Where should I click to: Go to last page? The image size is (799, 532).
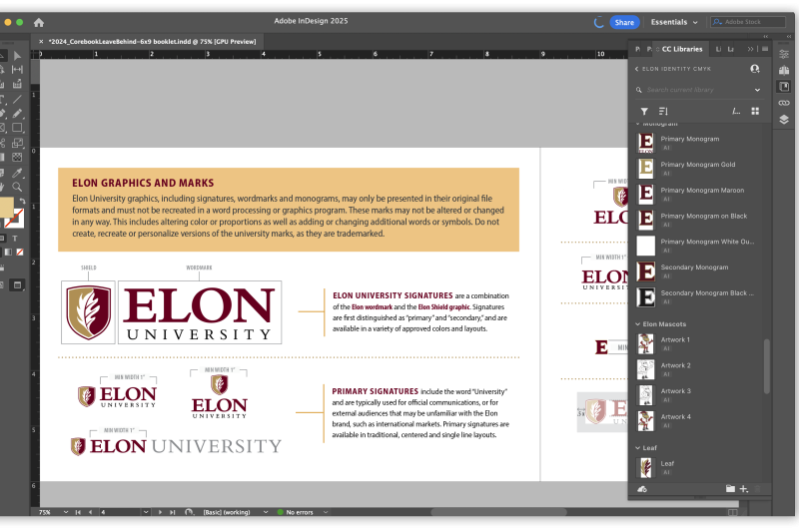click(172, 512)
